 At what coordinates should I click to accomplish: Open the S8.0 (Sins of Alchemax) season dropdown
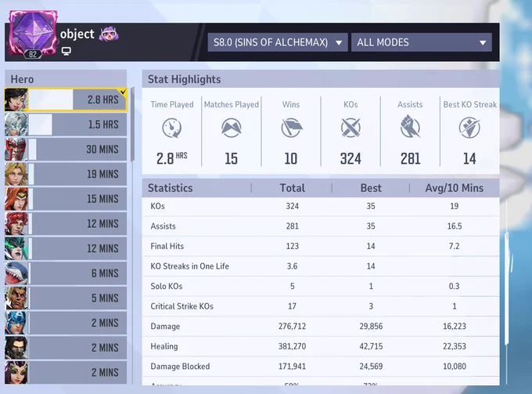coord(278,42)
